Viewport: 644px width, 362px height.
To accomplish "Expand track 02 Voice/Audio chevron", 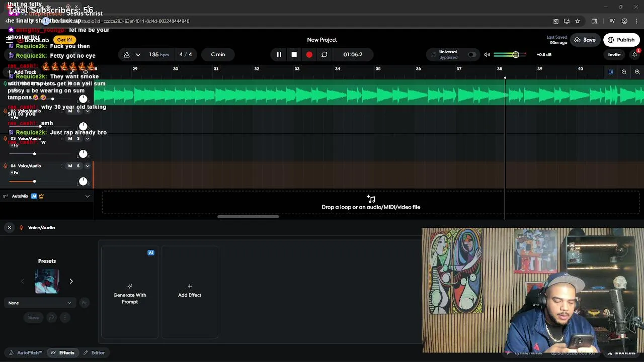I will click(x=87, y=111).
